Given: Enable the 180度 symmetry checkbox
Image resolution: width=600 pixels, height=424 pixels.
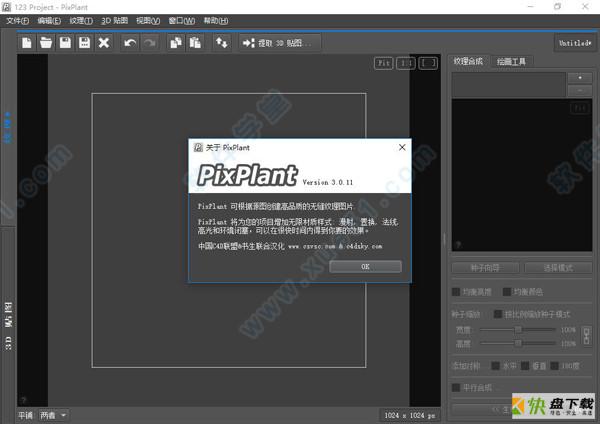Looking at the screenshot, I should pyautogui.click(x=554, y=366).
